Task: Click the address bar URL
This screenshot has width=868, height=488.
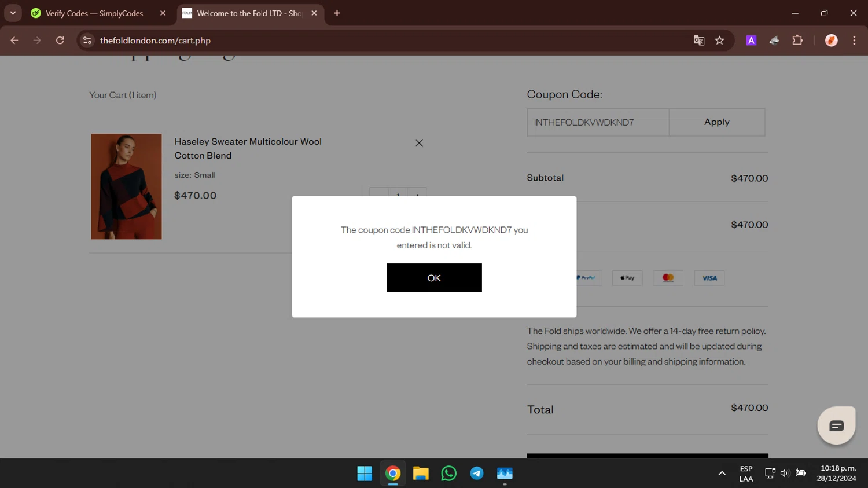Action: (x=155, y=41)
